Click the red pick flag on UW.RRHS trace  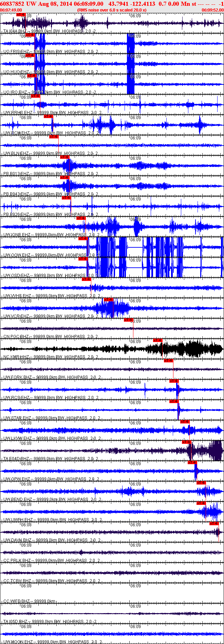pyautogui.click(x=36, y=96)
